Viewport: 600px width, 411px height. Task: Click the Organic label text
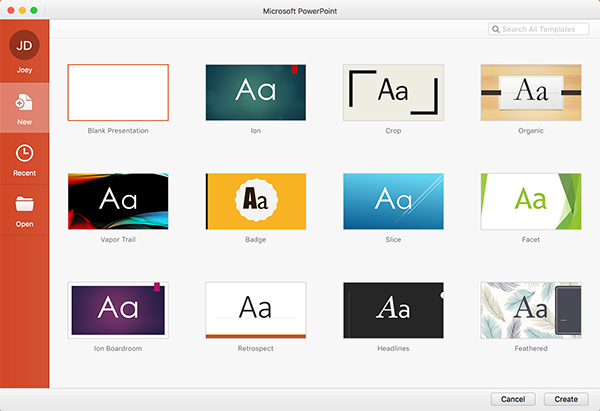[531, 130]
